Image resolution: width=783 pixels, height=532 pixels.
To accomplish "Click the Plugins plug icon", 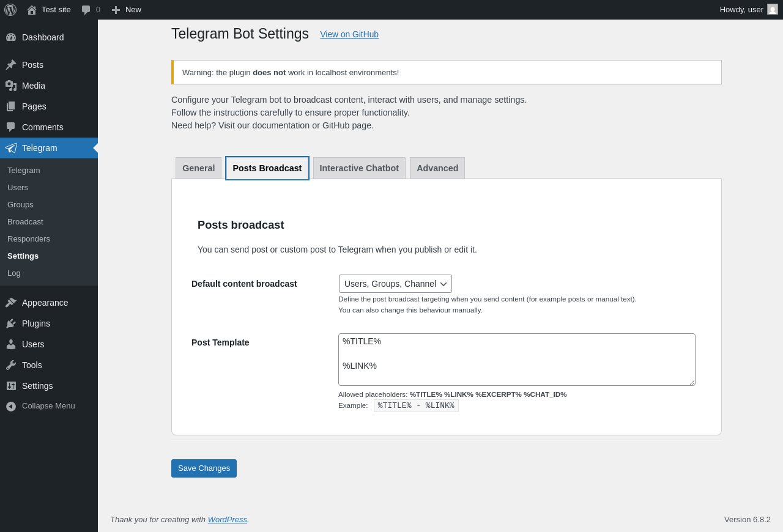I will click(x=11, y=323).
